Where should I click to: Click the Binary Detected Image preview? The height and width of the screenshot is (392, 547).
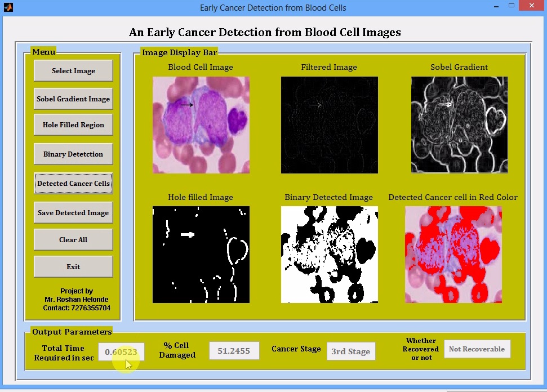tap(329, 255)
